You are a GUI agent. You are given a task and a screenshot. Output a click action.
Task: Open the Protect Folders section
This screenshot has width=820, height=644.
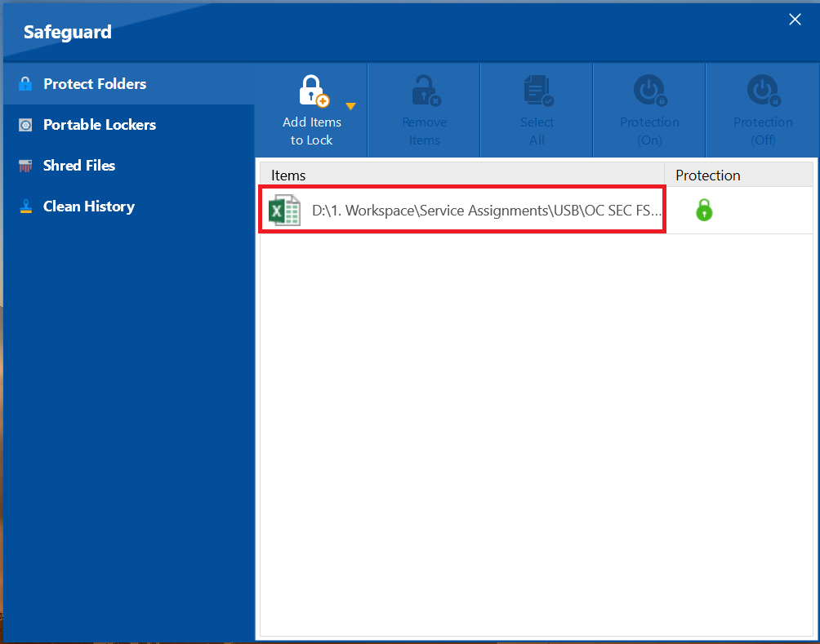129,83
